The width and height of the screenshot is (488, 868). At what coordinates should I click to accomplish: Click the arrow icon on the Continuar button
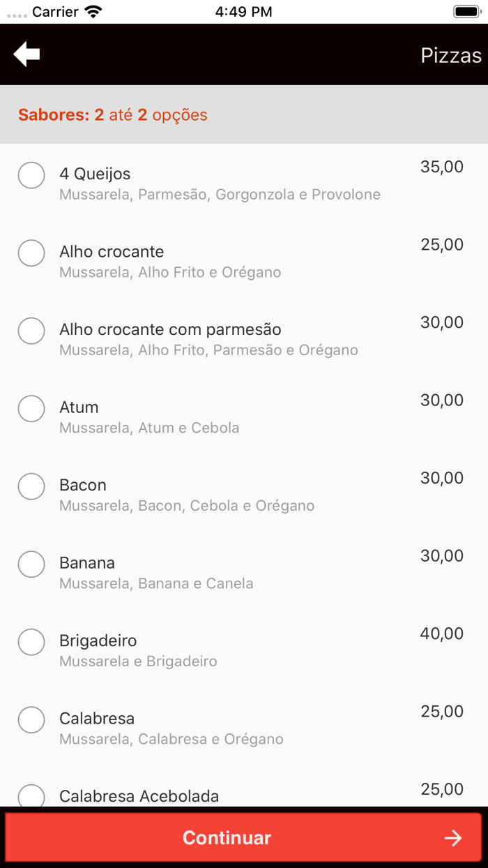pos(453,838)
